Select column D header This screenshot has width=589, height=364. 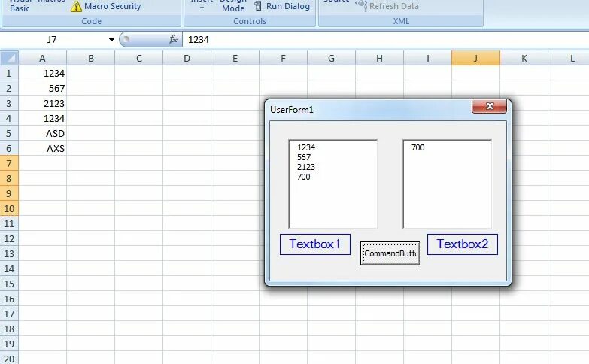pyautogui.click(x=187, y=58)
